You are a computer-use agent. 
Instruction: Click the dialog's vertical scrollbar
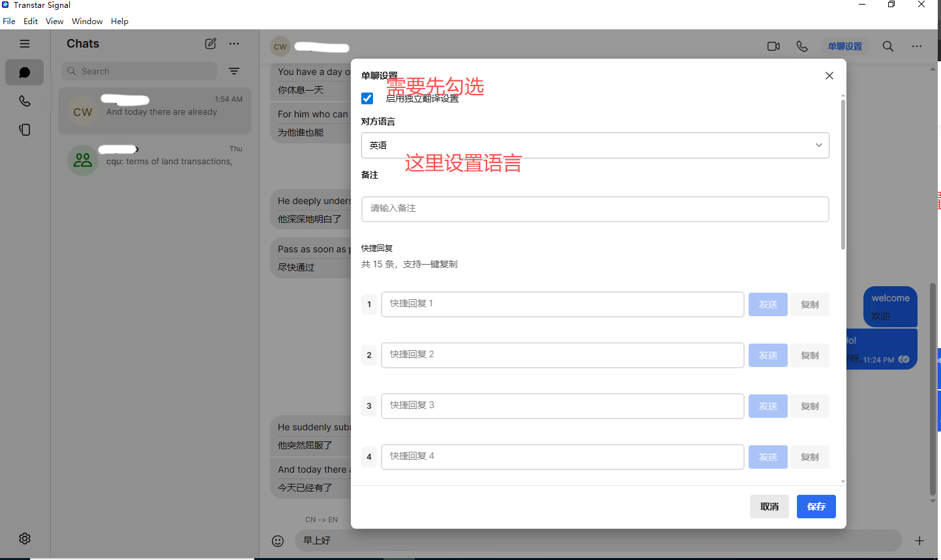[x=843, y=176]
